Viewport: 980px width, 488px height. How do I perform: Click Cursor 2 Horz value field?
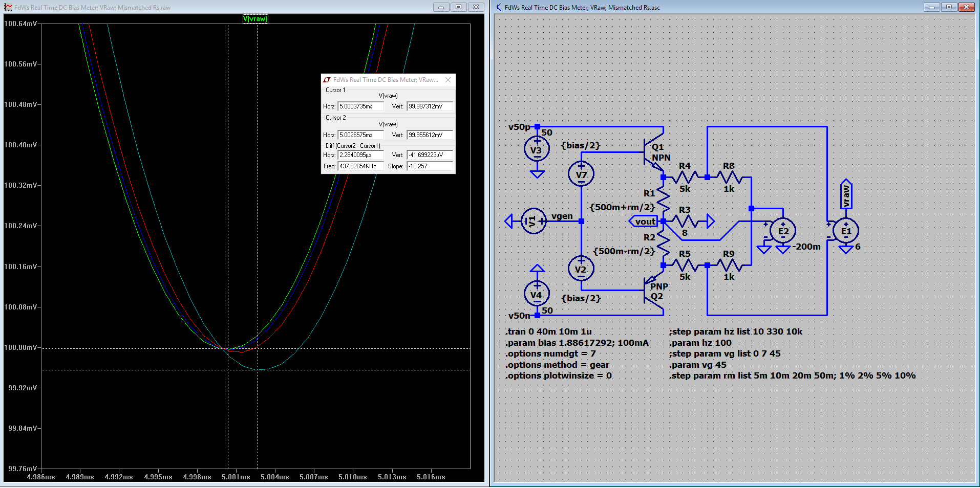[x=360, y=135]
